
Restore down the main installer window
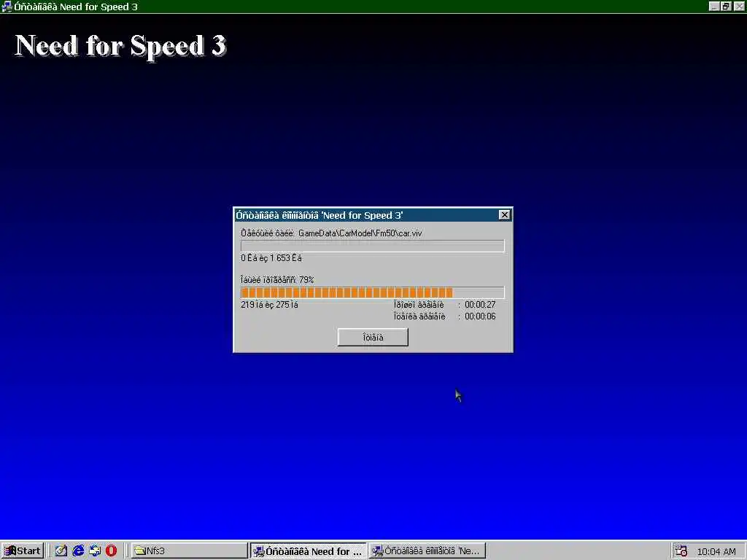point(726,6)
